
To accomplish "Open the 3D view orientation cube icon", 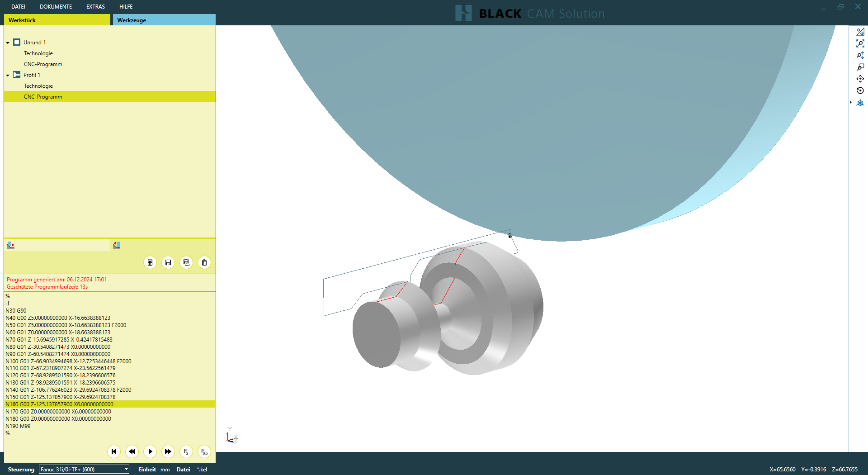I will [x=860, y=103].
